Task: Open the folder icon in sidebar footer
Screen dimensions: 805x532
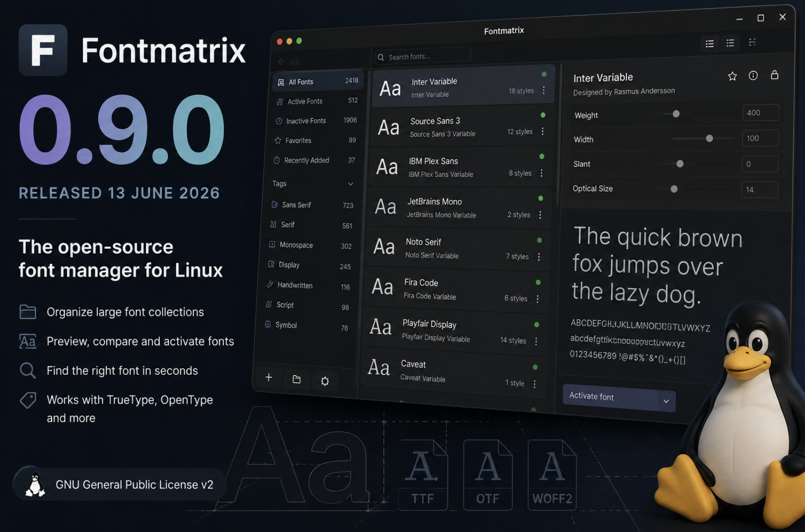Action: tap(296, 379)
